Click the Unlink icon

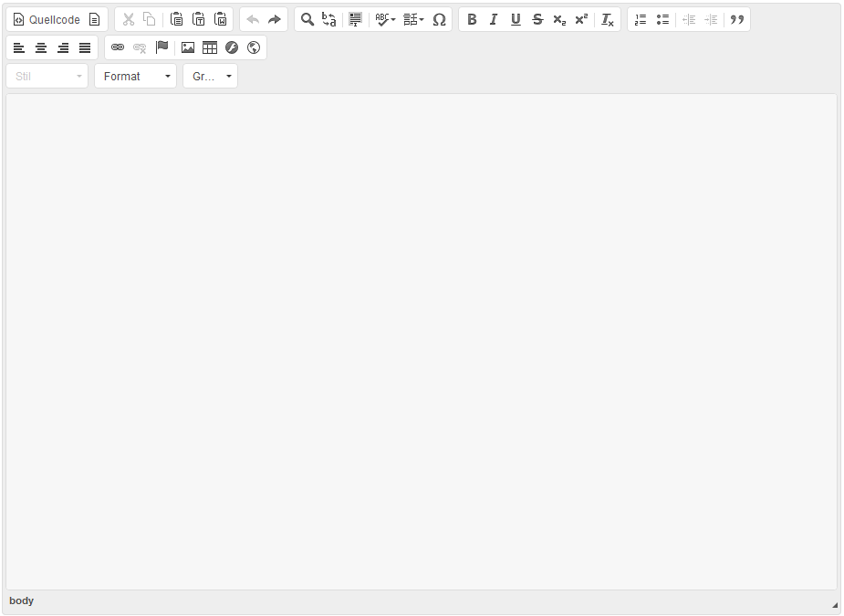click(x=140, y=48)
